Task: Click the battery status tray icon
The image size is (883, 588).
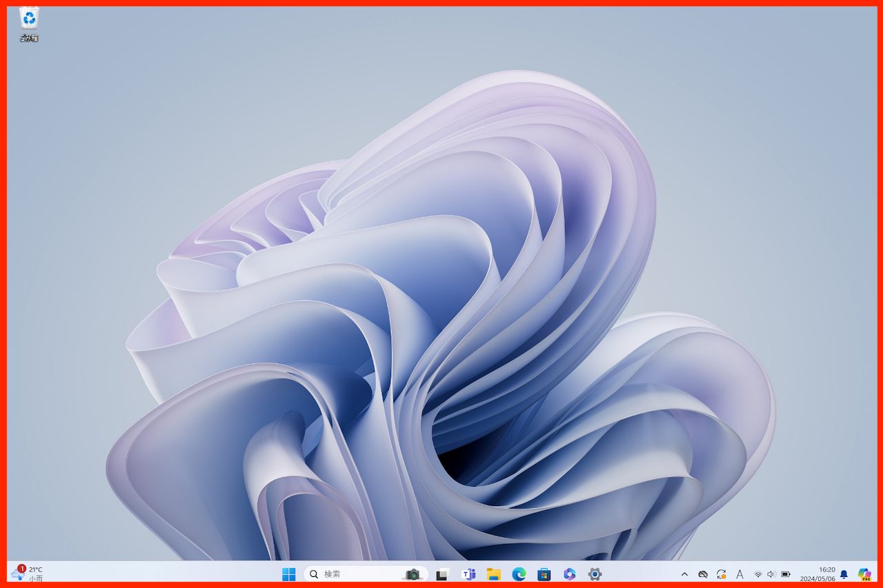Action: [x=786, y=574]
